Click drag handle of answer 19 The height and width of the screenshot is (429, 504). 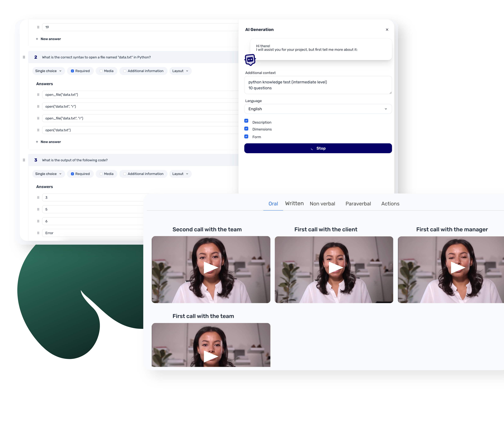38,27
